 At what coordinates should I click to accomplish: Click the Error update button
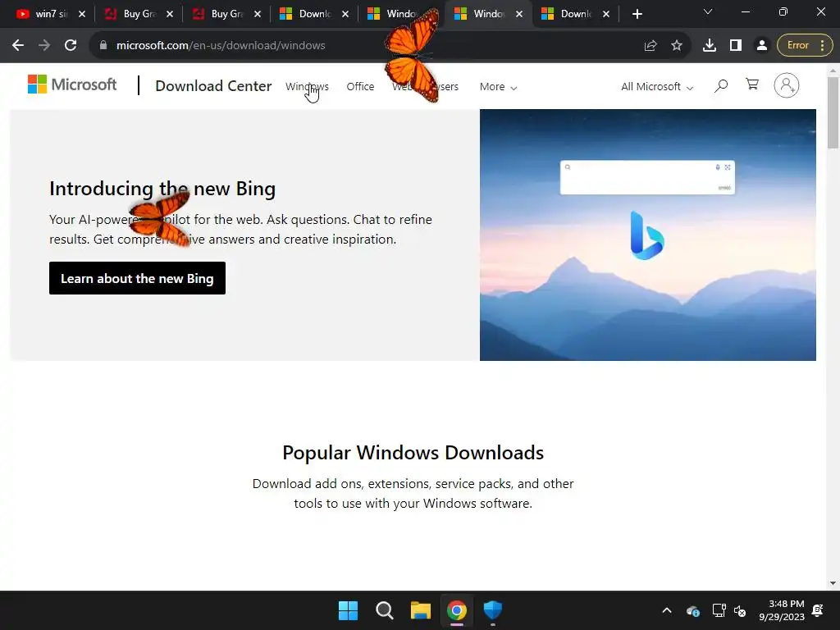click(x=804, y=46)
